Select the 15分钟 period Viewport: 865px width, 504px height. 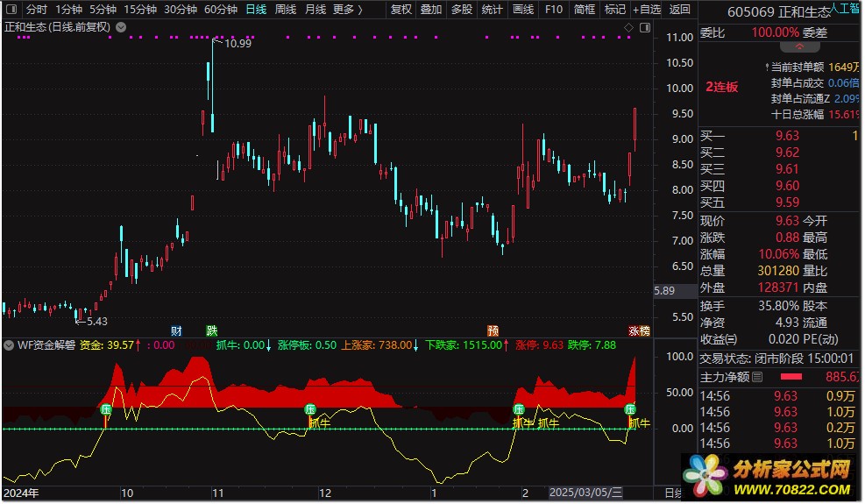pos(140,10)
